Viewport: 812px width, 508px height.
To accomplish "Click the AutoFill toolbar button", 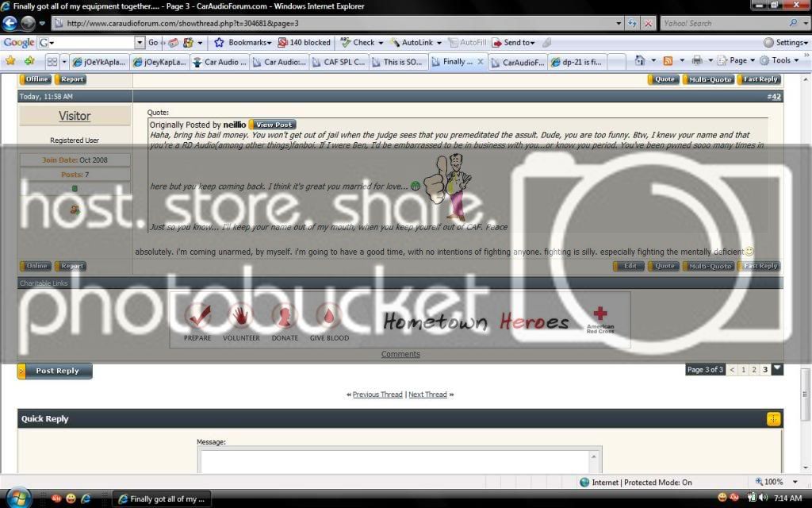I will tap(468, 43).
